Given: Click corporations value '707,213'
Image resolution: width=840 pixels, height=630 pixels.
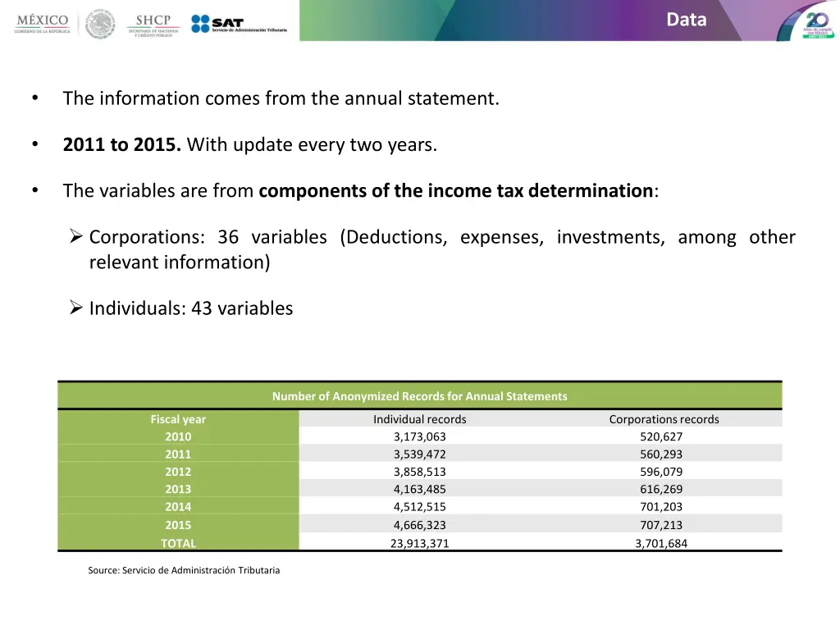Looking at the screenshot, I should coord(661,526).
